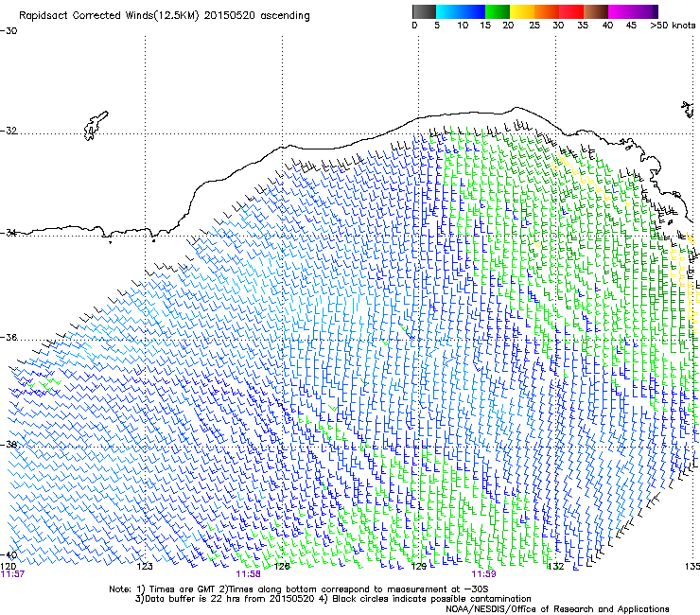Click the -40 latitude label
Viewport: 700px width, 615px height.
pyautogui.click(x=9, y=555)
